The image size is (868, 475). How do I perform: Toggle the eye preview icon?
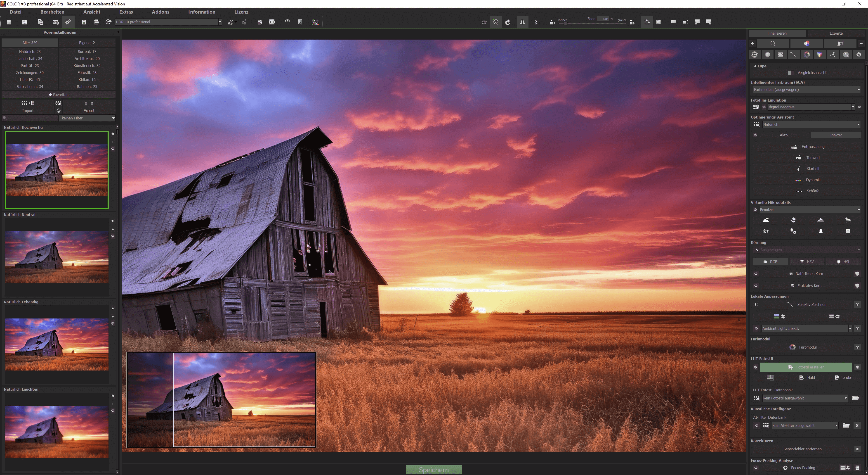pos(484,22)
